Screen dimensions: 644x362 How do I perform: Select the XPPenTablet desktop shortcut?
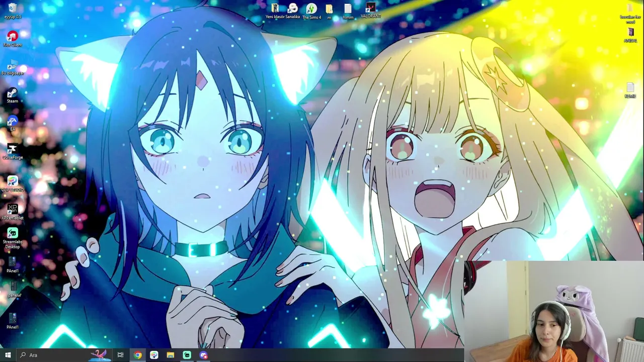13,212
